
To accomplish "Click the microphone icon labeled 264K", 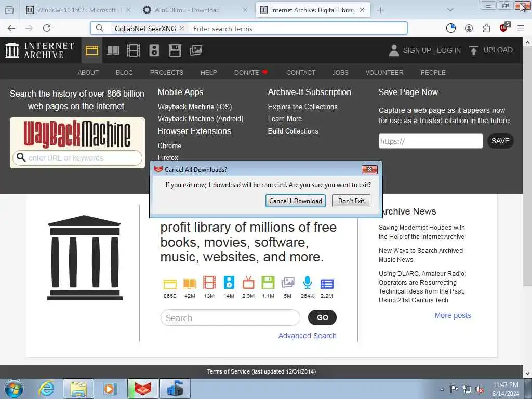I will [x=308, y=283].
